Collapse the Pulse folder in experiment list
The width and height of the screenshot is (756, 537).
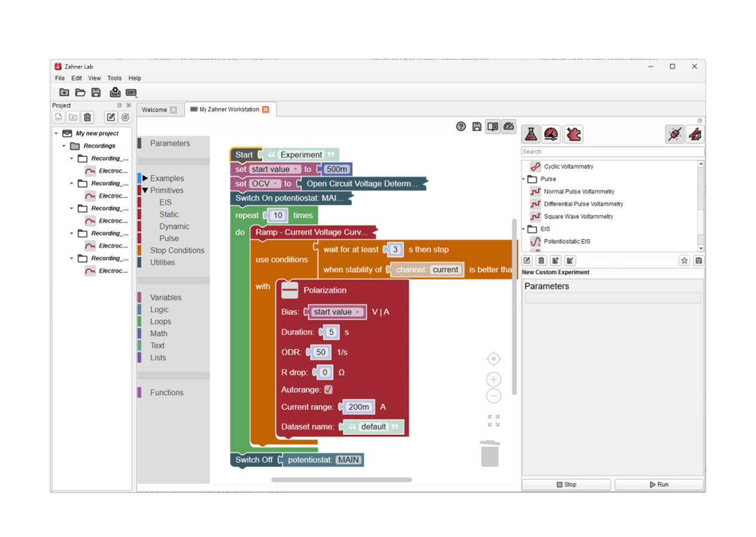(524, 179)
